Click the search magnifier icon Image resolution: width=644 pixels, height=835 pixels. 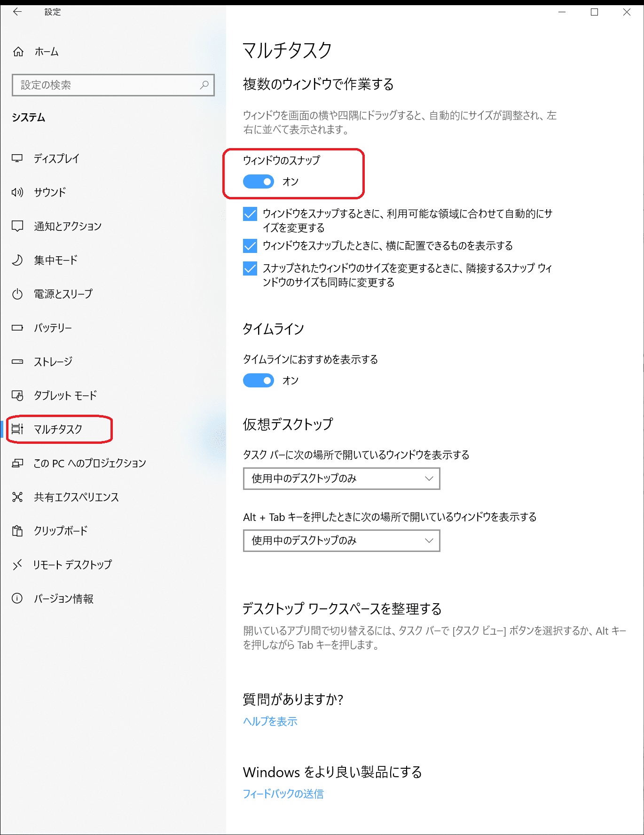pos(204,85)
